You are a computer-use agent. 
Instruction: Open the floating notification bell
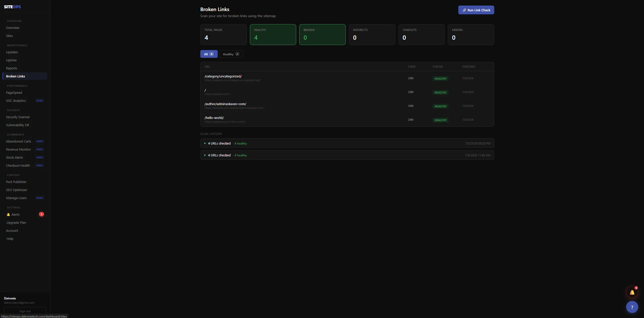pyautogui.click(x=632, y=292)
